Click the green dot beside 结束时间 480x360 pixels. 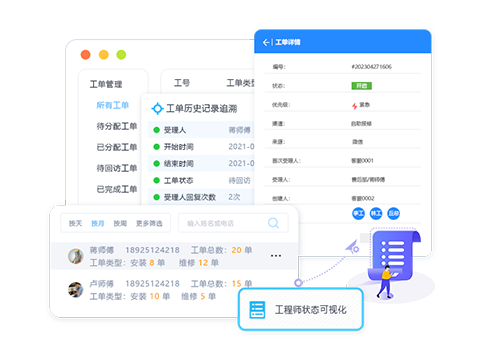156,164
